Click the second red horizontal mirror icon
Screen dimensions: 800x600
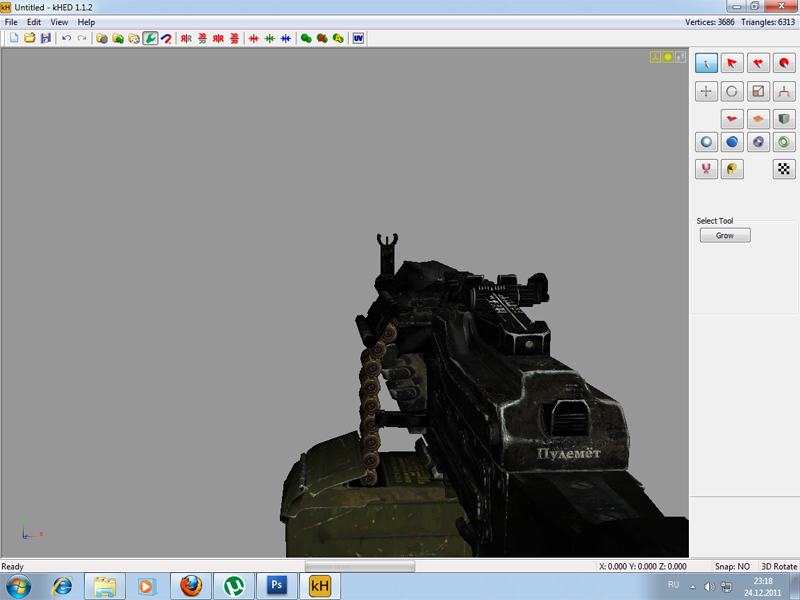(218, 38)
